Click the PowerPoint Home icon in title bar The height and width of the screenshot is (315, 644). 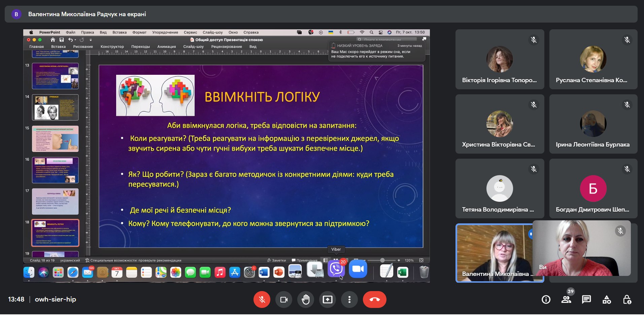pyautogui.click(x=53, y=40)
